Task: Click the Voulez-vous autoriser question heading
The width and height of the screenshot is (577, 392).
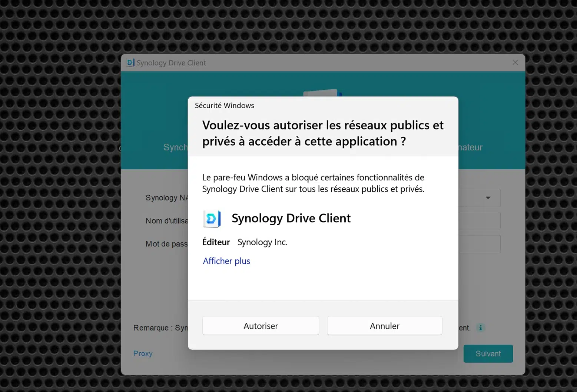Action: click(x=323, y=133)
